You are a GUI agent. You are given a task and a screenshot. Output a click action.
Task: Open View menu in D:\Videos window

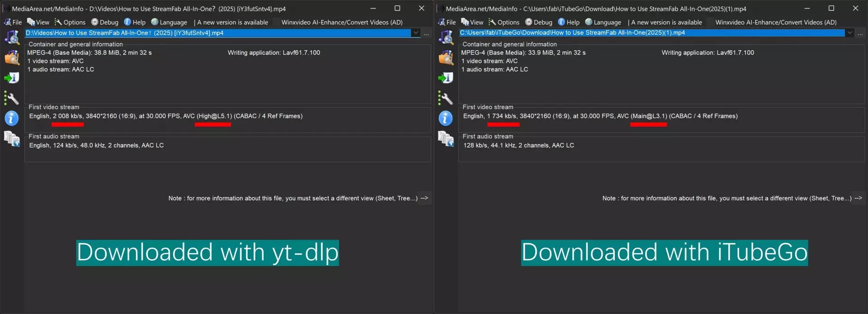click(x=38, y=22)
